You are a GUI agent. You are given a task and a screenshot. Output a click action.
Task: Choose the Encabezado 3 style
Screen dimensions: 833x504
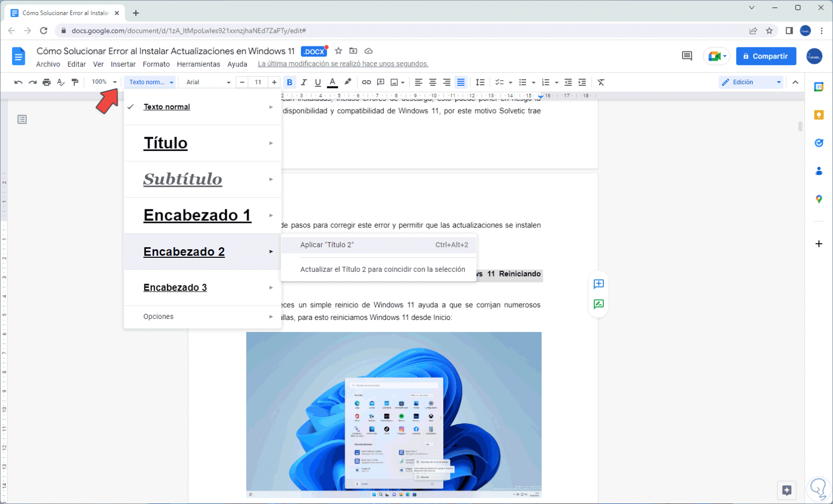(x=202, y=288)
